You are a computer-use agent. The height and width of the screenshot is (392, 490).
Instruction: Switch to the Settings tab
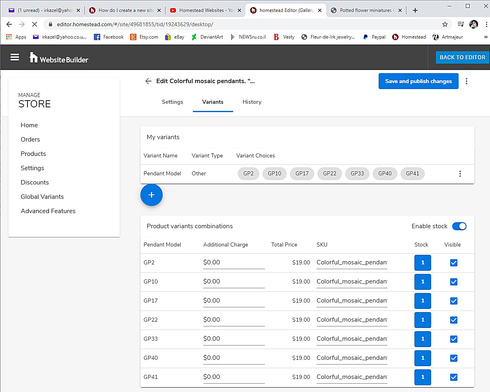click(172, 102)
